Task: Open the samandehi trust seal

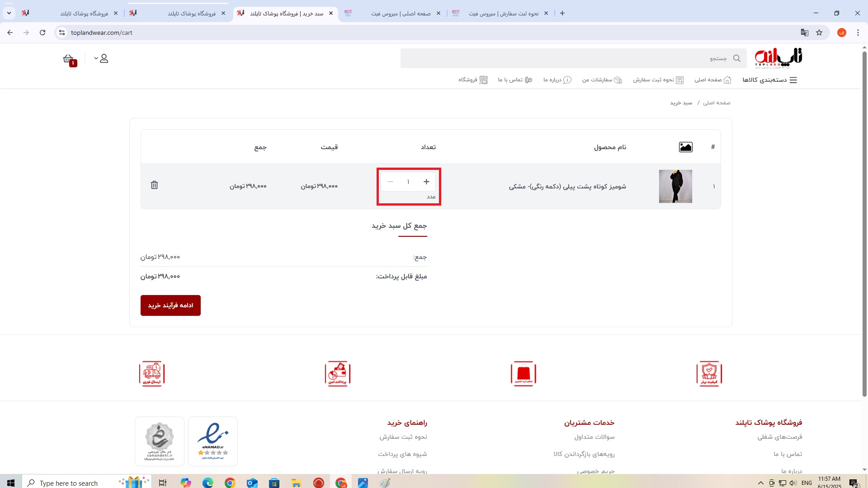Action: click(160, 441)
